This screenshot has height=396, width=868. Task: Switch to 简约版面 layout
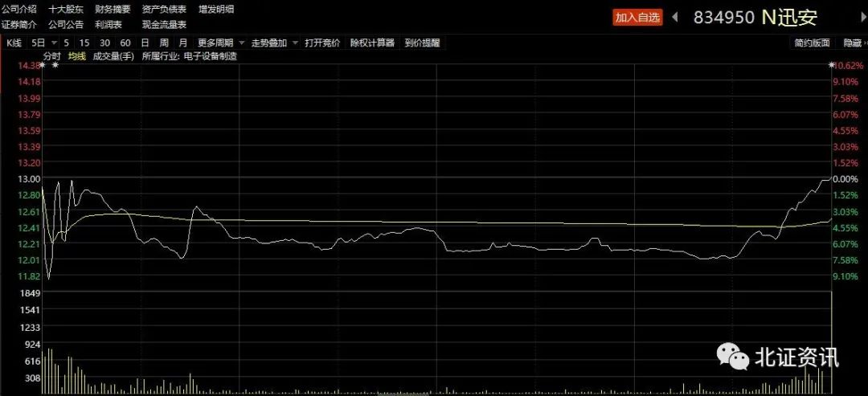pyautogui.click(x=812, y=43)
